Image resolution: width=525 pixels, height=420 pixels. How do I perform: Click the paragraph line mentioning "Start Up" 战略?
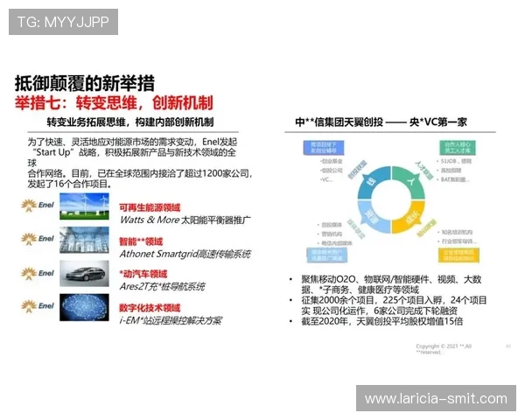pyautogui.click(x=135, y=152)
